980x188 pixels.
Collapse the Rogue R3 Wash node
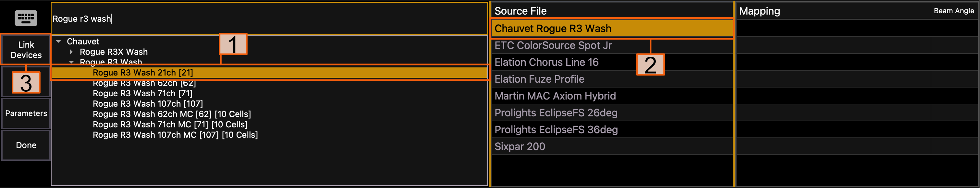71,62
